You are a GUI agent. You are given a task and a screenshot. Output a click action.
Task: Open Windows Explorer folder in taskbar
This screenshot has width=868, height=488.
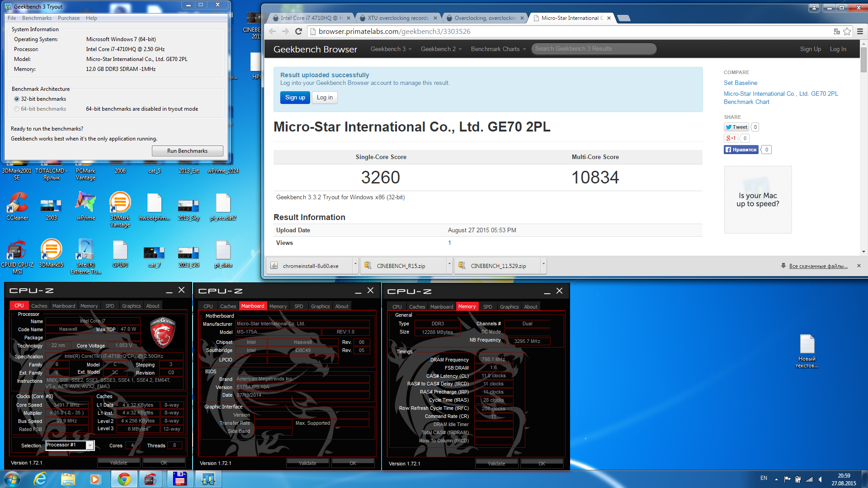(x=68, y=479)
